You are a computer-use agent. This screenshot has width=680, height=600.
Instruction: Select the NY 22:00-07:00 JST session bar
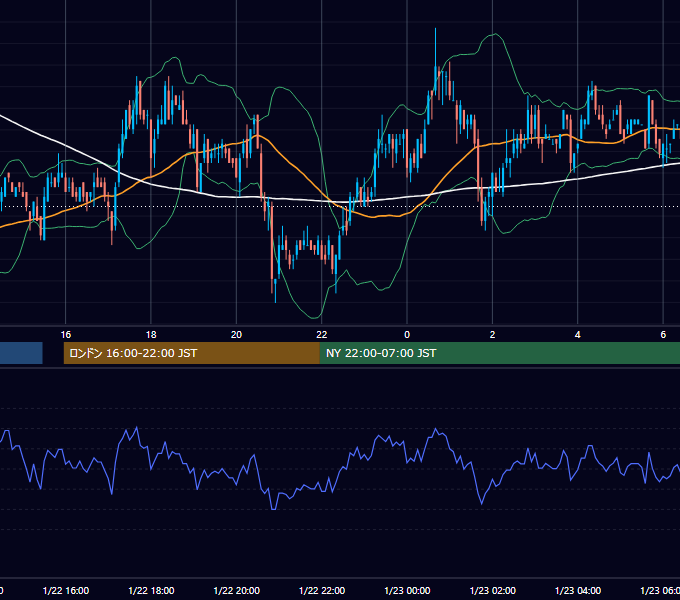500,353
